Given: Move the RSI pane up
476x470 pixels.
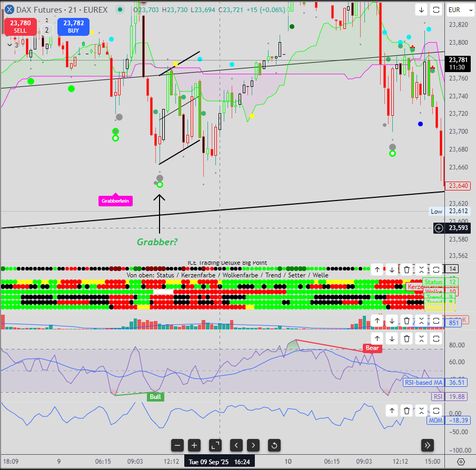Looking at the screenshot, I should pos(377,338).
